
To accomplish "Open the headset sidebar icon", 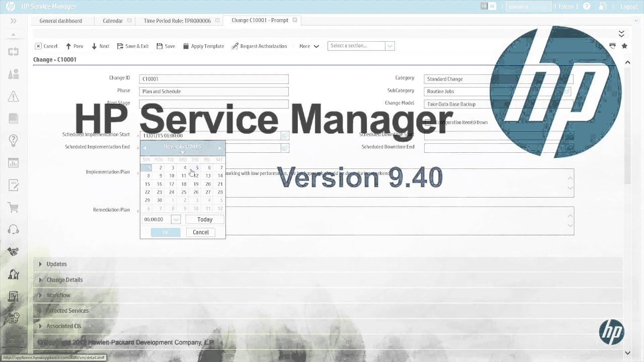I will point(13,230).
